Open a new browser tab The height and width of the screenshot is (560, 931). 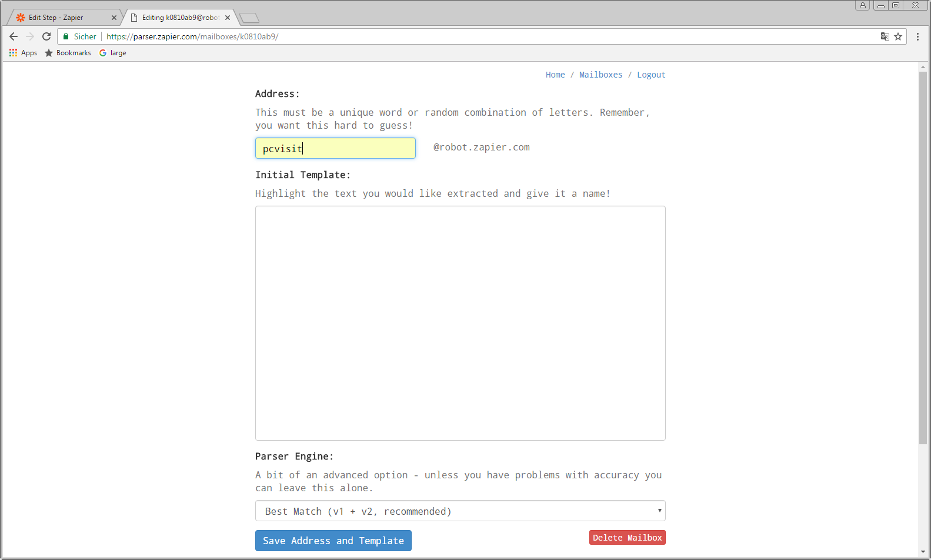pos(249,18)
